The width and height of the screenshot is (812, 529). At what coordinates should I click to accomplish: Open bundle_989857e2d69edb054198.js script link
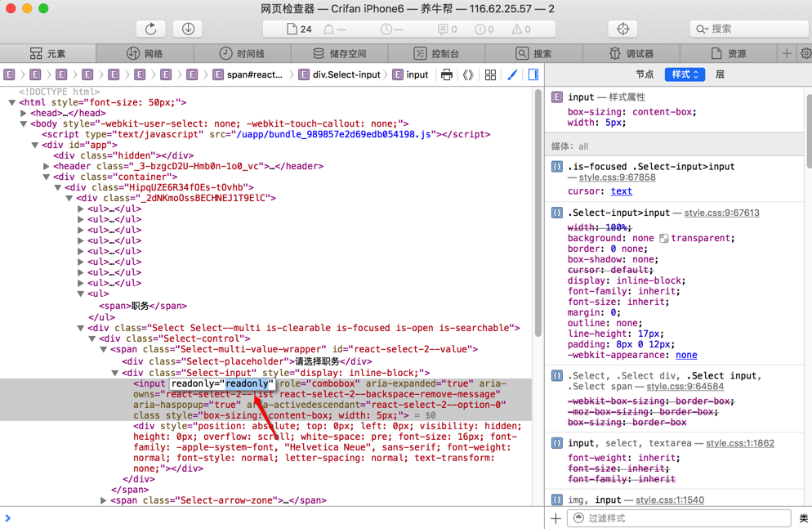tap(333, 134)
